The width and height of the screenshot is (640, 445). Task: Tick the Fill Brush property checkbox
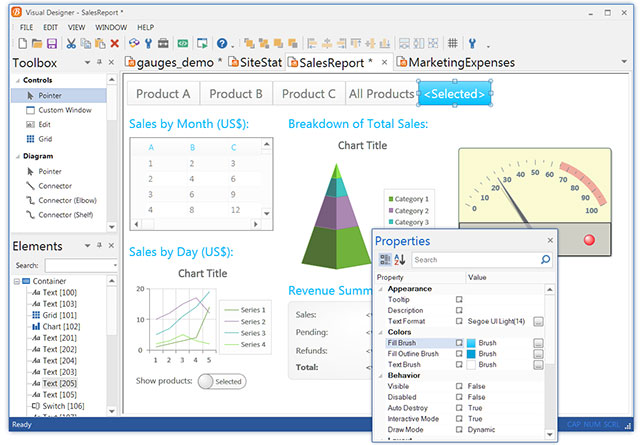tap(459, 343)
